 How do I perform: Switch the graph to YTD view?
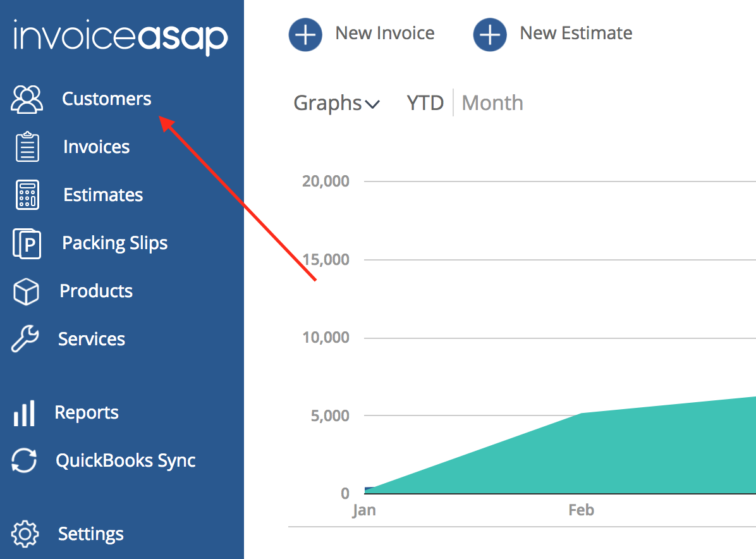(x=425, y=103)
